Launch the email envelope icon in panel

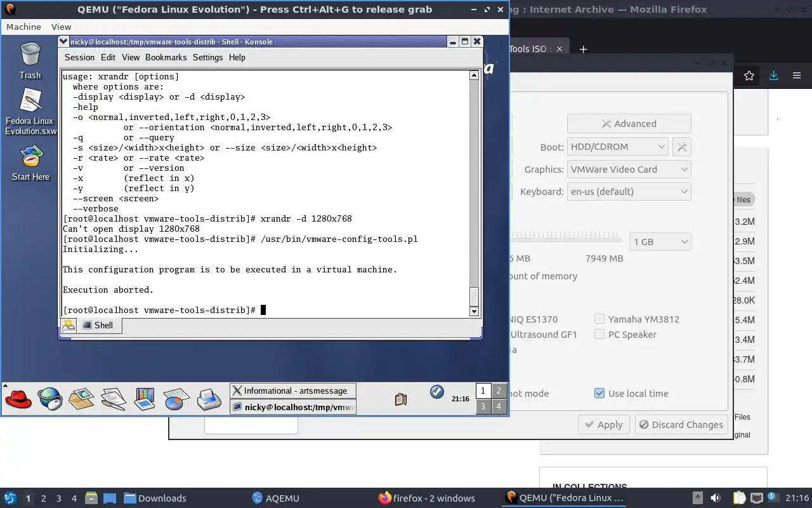pyautogui.click(x=81, y=399)
